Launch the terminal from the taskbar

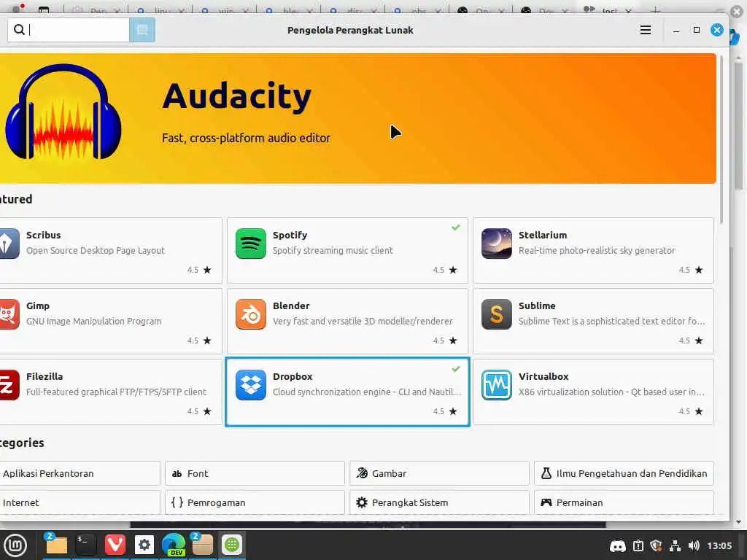tap(86, 545)
